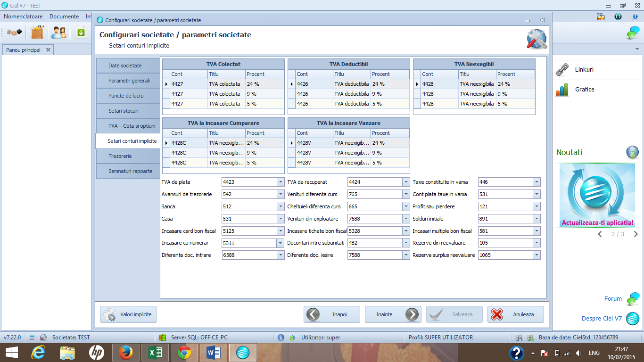Click the Anuleaza button
The height and width of the screenshot is (362, 644).
click(516, 314)
